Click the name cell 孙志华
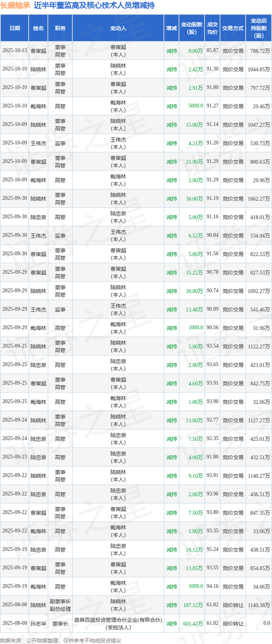 [x=38, y=623]
